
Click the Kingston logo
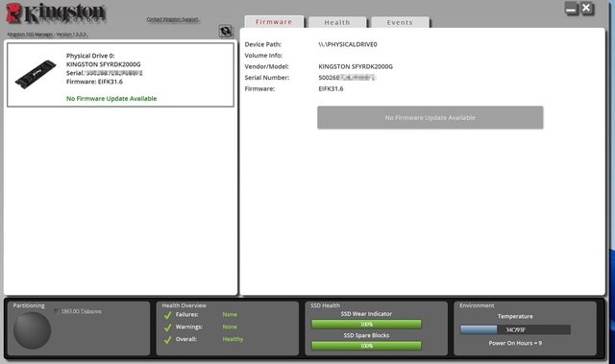pyautogui.click(x=56, y=13)
